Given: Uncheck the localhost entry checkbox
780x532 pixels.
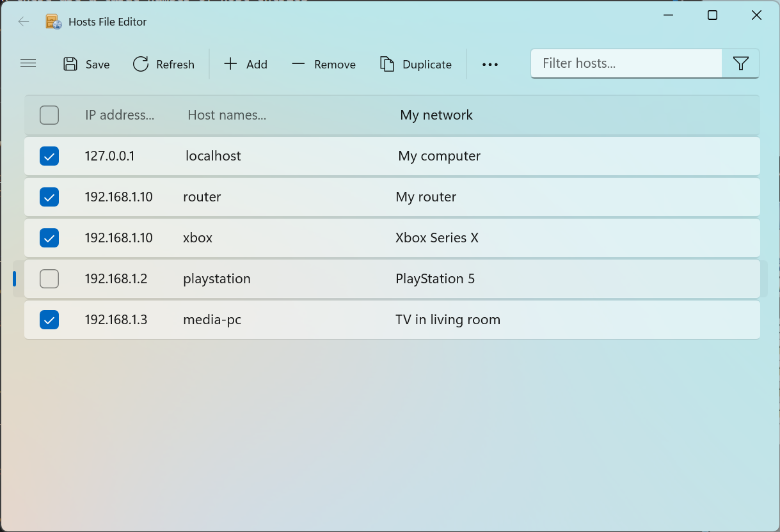Looking at the screenshot, I should tap(49, 156).
